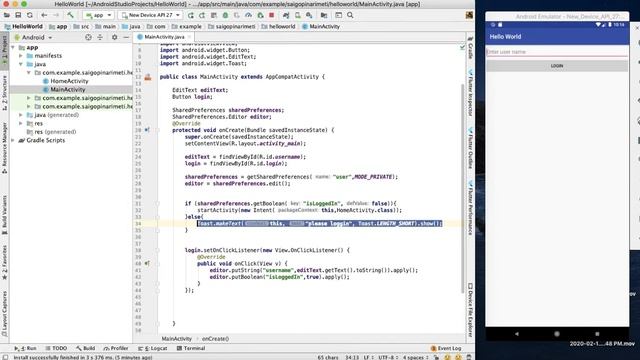Screen dimensions: 640x360
Task: Open the Run tool tab at the bottom
Action: coord(25,348)
